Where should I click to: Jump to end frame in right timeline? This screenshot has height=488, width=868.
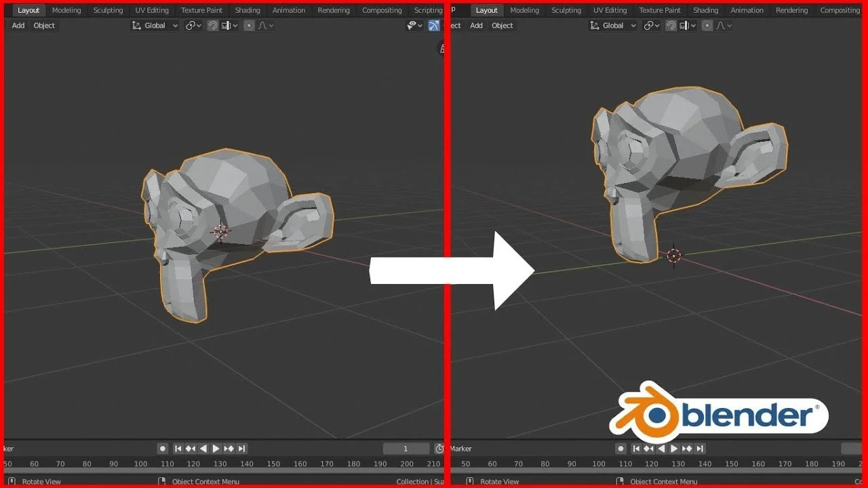click(700, 449)
